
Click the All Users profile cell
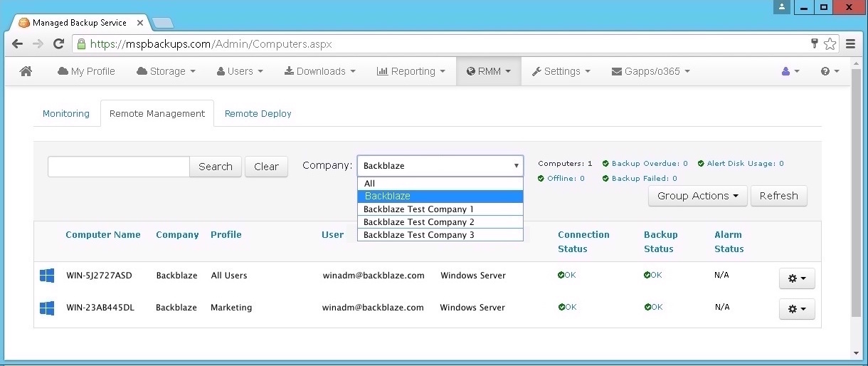point(229,276)
